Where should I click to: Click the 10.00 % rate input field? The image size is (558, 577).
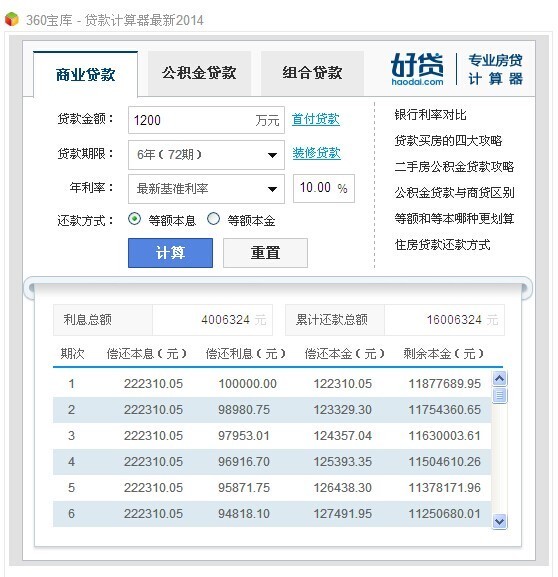tap(324, 188)
